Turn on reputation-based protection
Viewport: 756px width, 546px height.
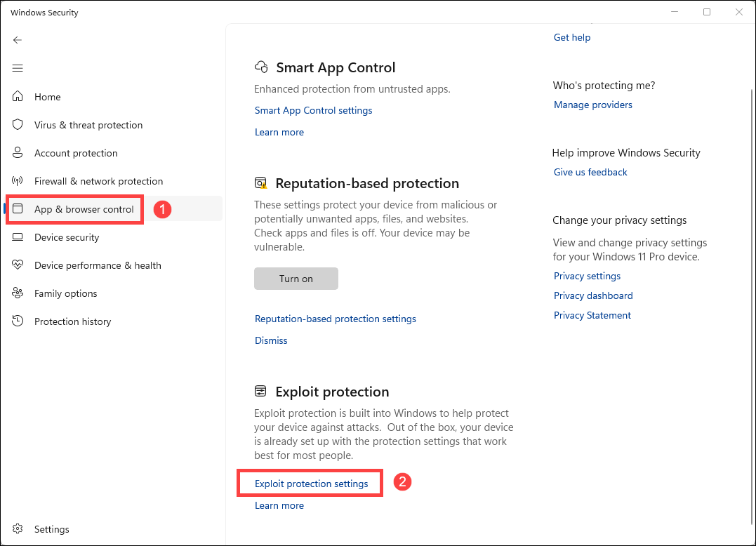click(296, 279)
